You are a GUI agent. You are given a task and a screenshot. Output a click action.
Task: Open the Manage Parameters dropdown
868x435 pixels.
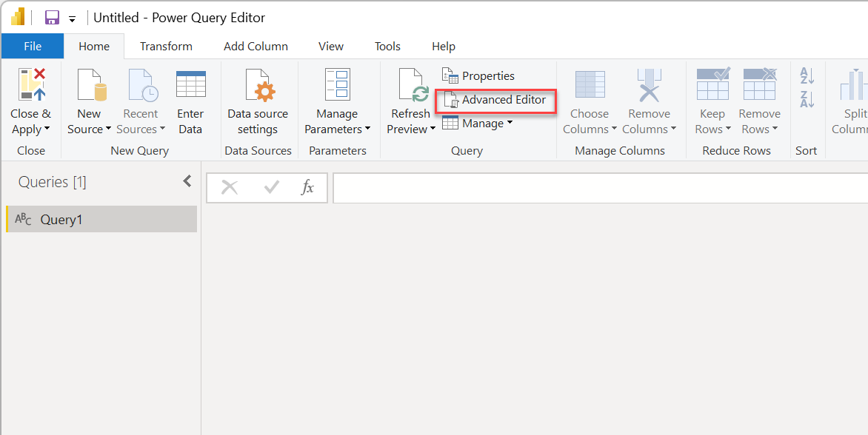coord(338,100)
